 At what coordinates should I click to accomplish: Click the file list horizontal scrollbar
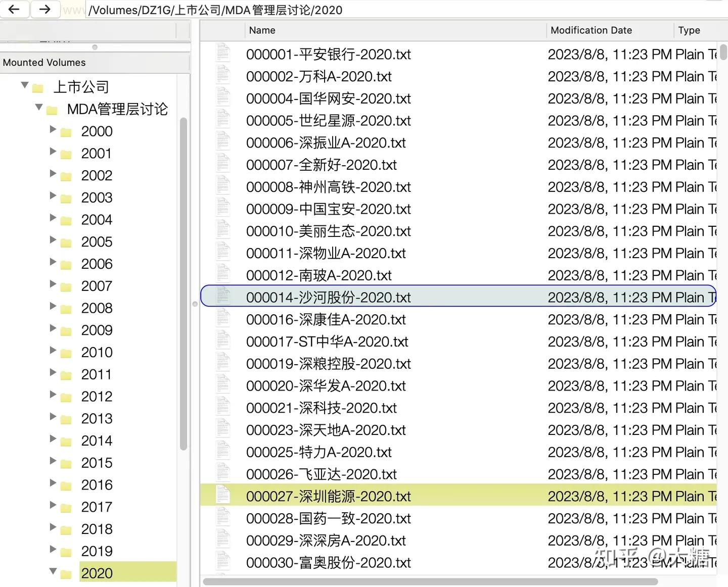[430, 582]
